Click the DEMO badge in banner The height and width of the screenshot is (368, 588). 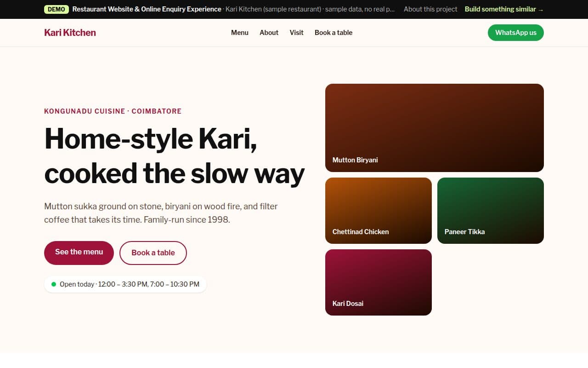57,9
